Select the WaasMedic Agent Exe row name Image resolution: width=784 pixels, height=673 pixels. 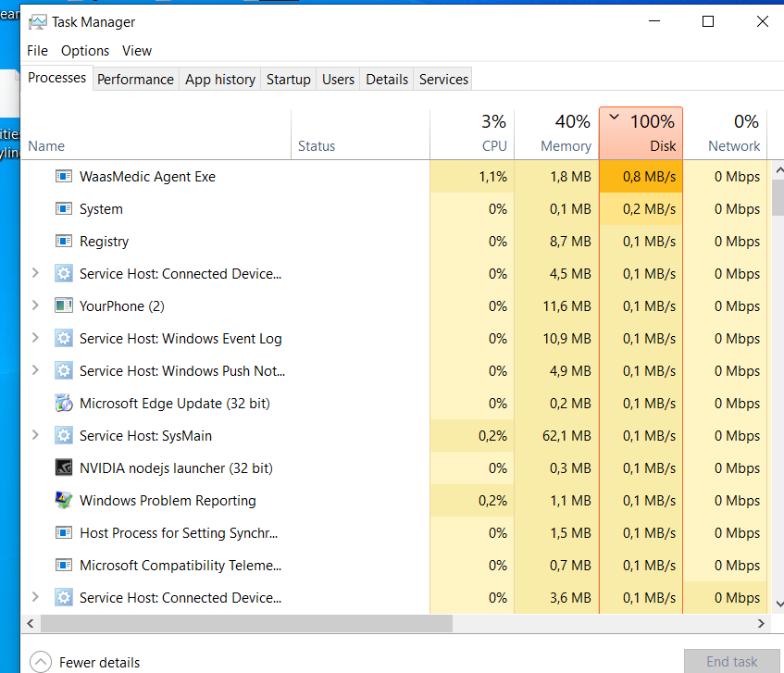(x=147, y=177)
